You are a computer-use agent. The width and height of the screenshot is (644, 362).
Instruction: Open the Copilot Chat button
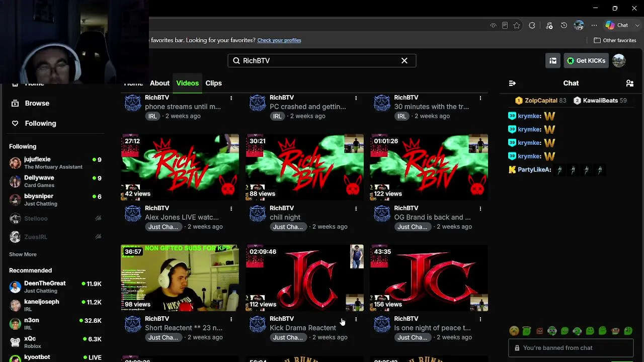617,25
